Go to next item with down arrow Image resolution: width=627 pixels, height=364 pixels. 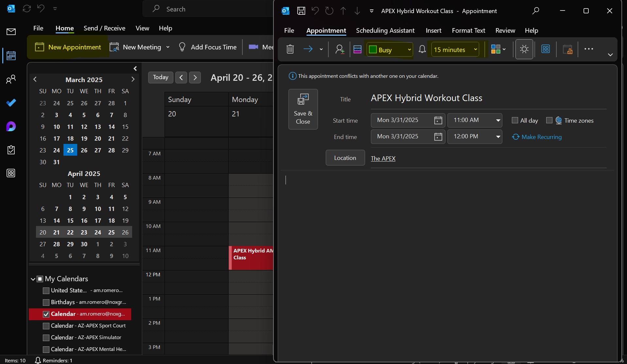click(357, 11)
